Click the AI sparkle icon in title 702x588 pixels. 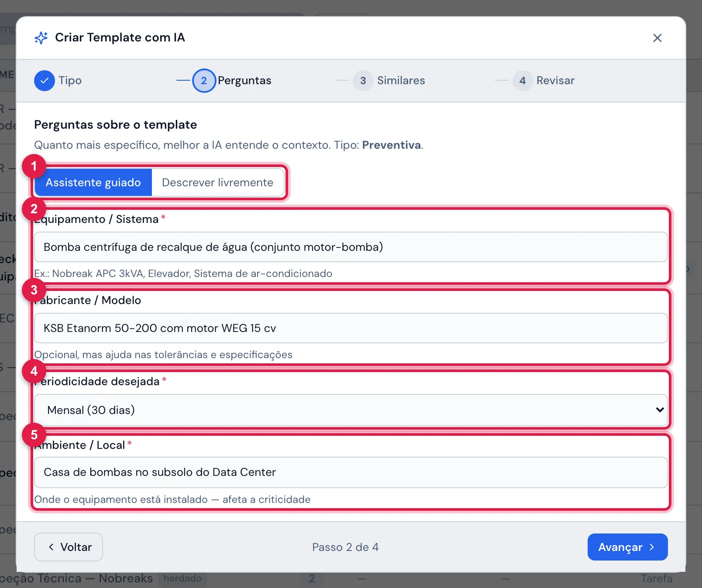[x=41, y=38]
